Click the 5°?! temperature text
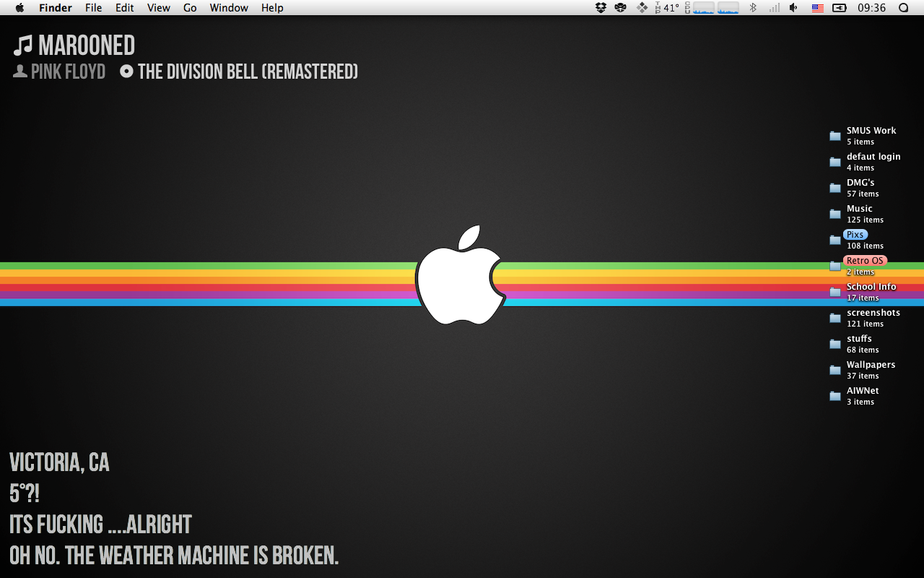This screenshot has width=924, height=578. tap(25, 493)
